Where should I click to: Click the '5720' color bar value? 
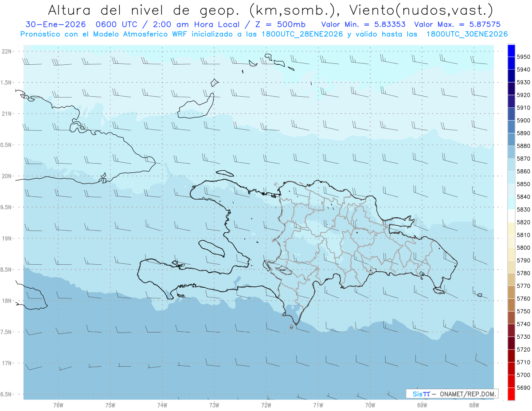tap(523, 349)
